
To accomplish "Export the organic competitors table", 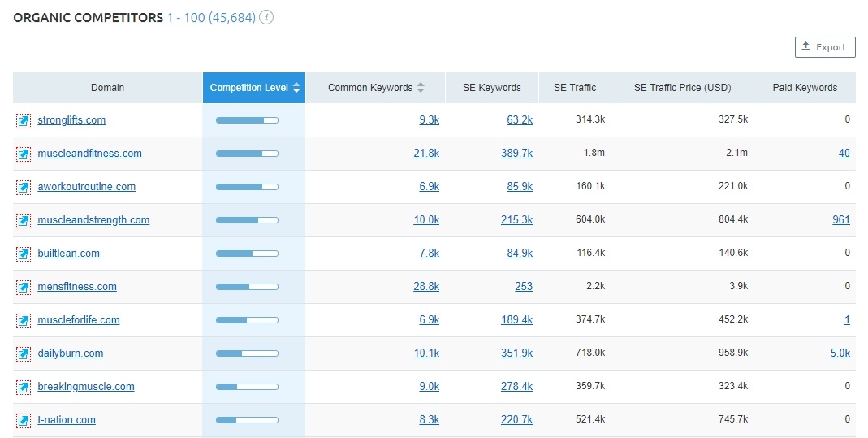I will pos(825,47).
